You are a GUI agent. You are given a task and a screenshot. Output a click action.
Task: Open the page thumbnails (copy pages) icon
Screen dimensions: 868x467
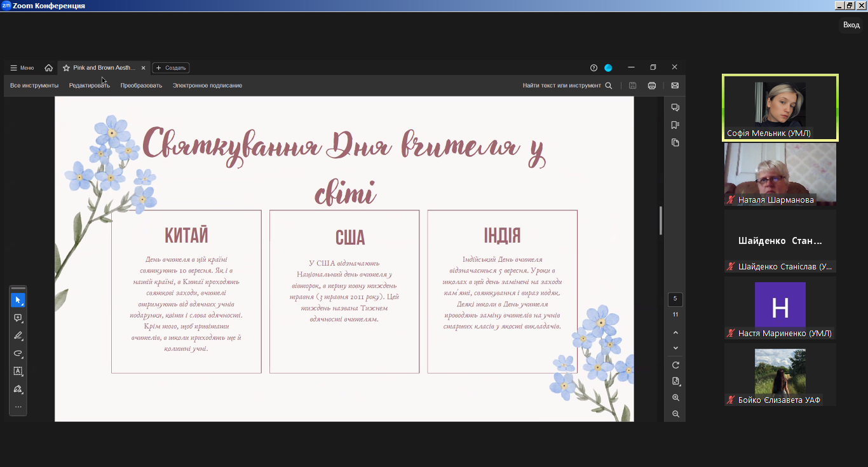[x=675, y=142]
